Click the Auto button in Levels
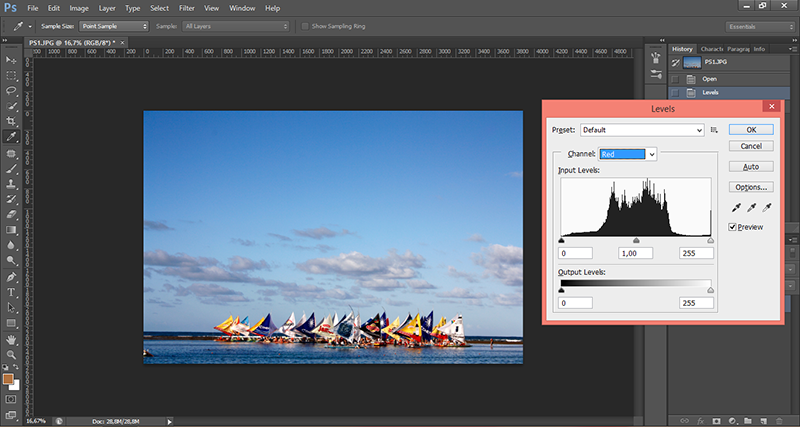Image resolution: width=800 pixels, height=427 pixels. click(x=750, y=166)
